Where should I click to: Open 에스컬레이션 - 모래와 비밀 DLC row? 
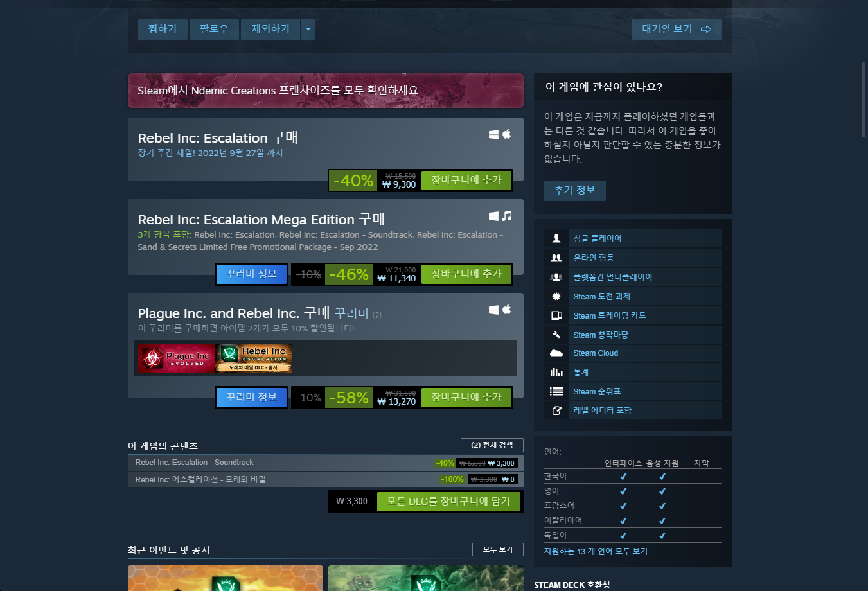(326, 479)
